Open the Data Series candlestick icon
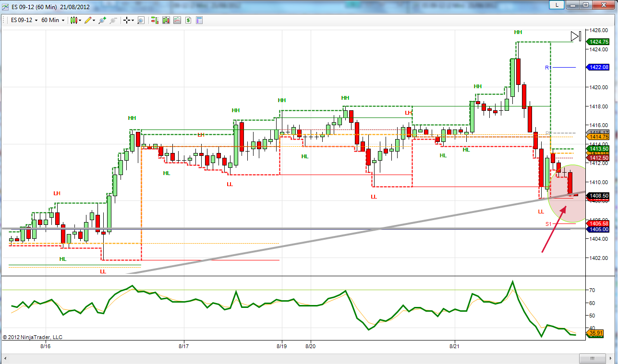Screen dimensions: 618x364 (x=166, y=20)
